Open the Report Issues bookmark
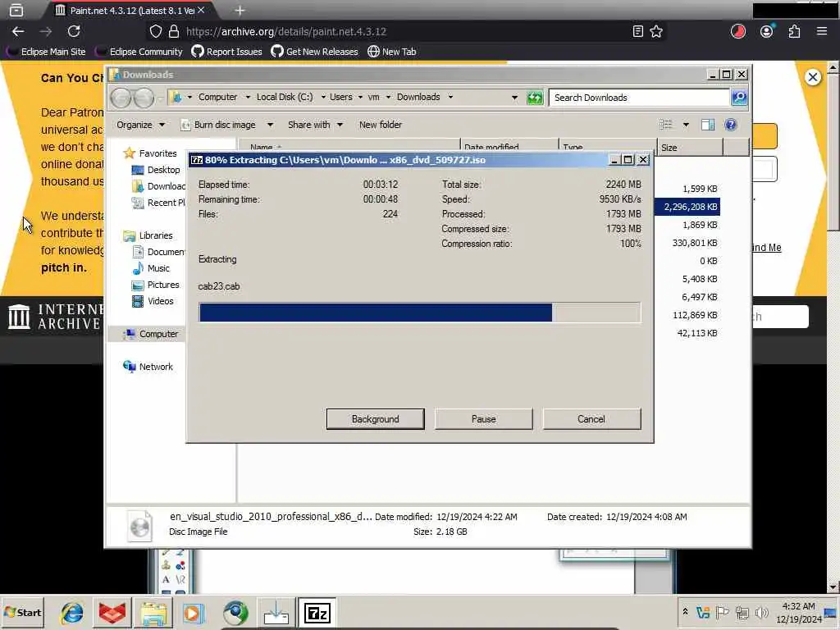This screenshot has height=630, width=840. [x=226, y=52]
